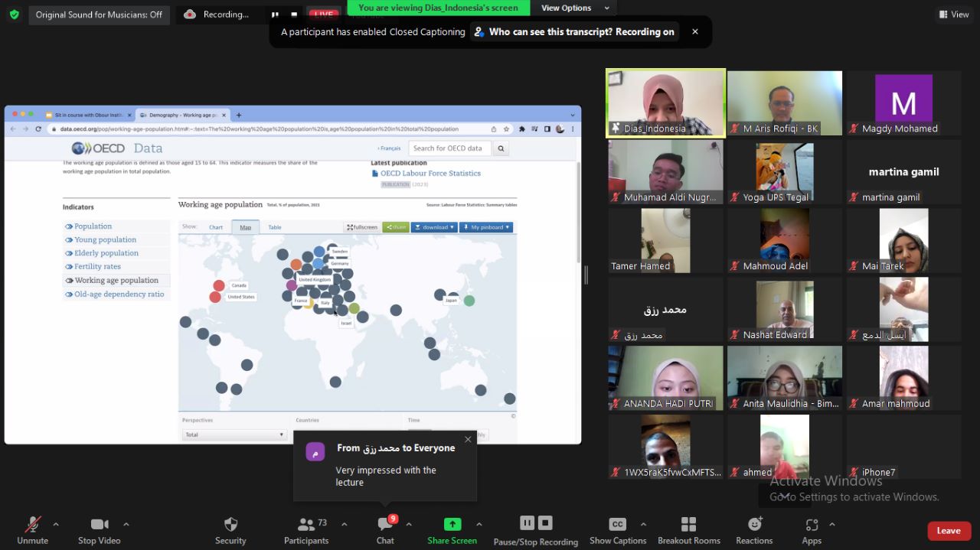Screen dimensions: 980x550
Task: Toggle Original Sound for Musicians
Action: [99, 15]
